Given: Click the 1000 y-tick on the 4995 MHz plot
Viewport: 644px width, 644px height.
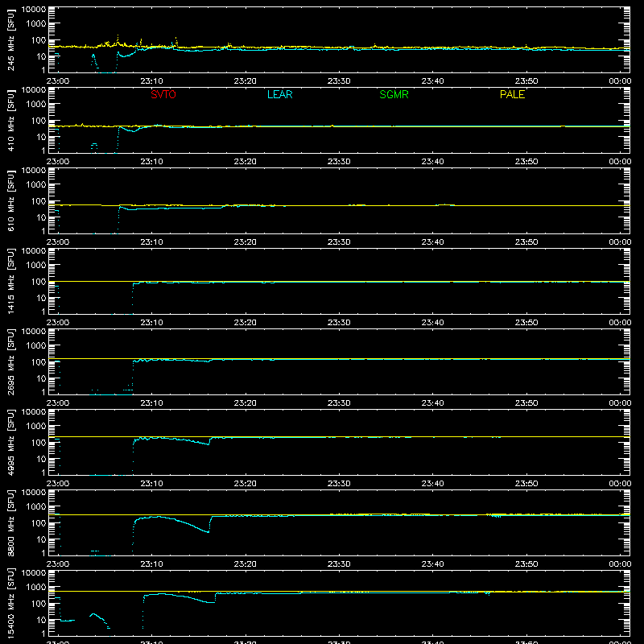Looking at the screenshot, I should 36,427.
